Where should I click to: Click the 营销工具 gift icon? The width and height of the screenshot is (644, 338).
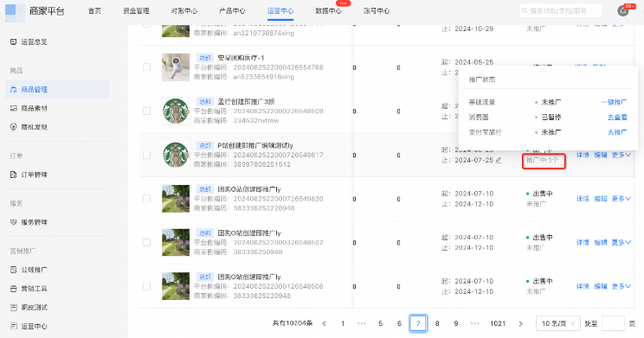[13, 289]
